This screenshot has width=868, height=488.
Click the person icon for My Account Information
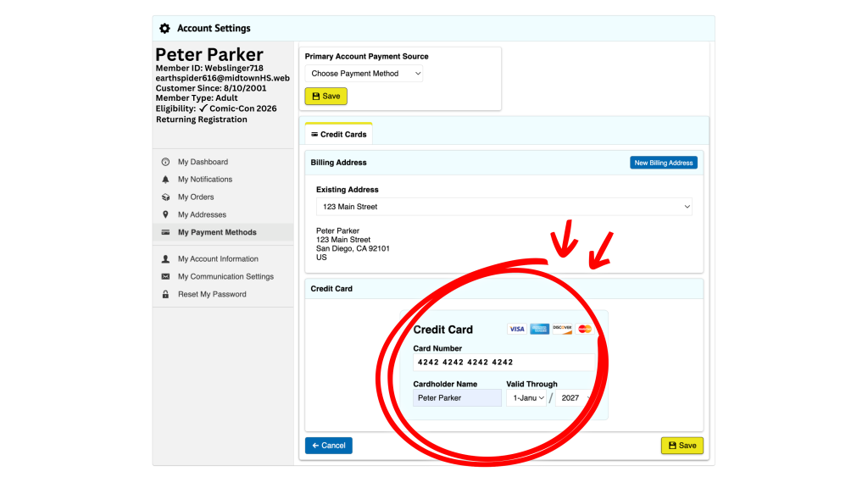165,259
